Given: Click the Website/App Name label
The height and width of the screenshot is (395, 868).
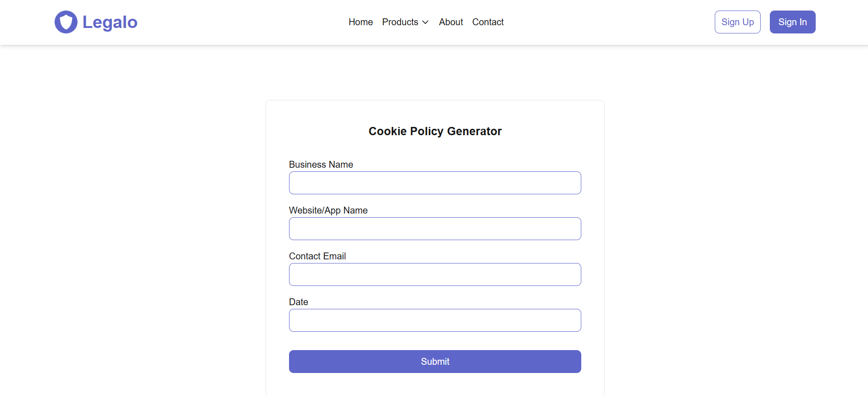Looking at the screenshot, I should [328, 210].
